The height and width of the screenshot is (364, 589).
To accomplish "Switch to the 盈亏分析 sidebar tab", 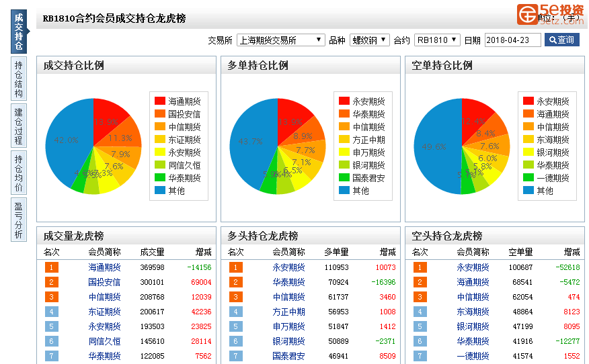I will point(19,220).
